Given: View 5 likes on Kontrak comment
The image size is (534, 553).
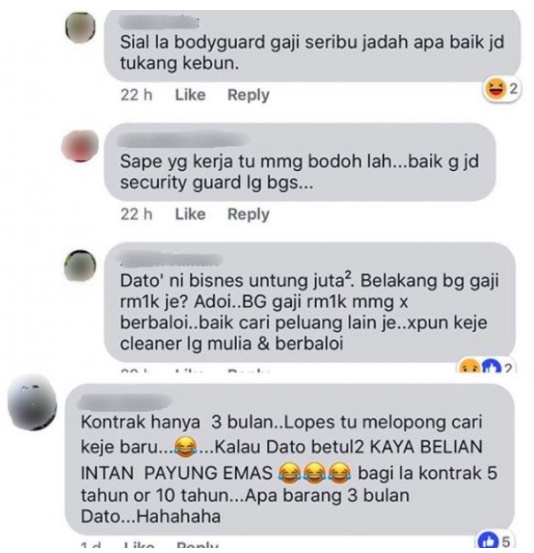Looking at the screenshot, I should pyautogui.click(x=494, y=541).
